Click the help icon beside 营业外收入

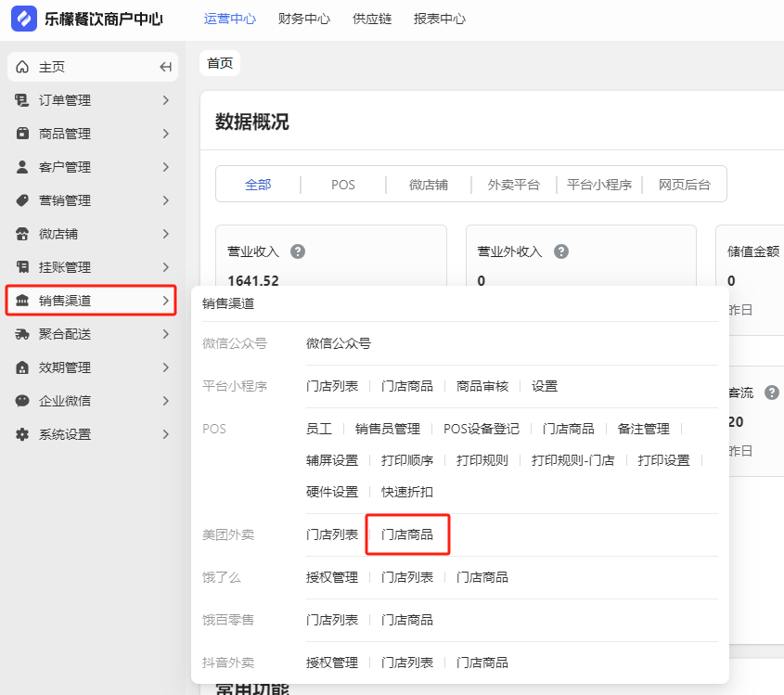point(561,251)
